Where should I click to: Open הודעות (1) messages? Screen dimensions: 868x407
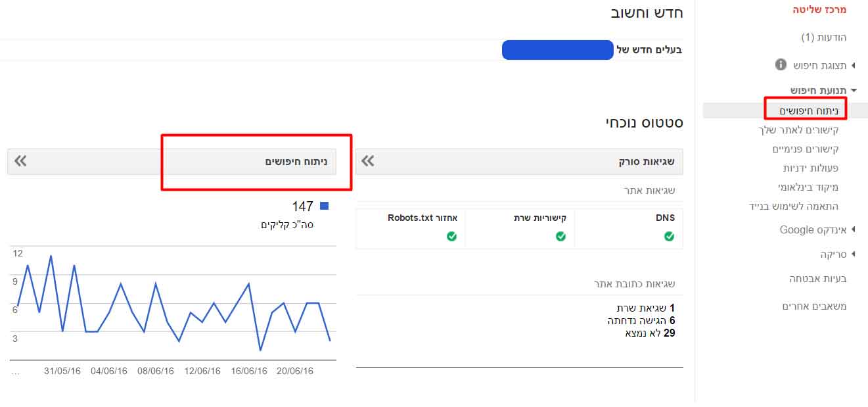tap(824, 37)
